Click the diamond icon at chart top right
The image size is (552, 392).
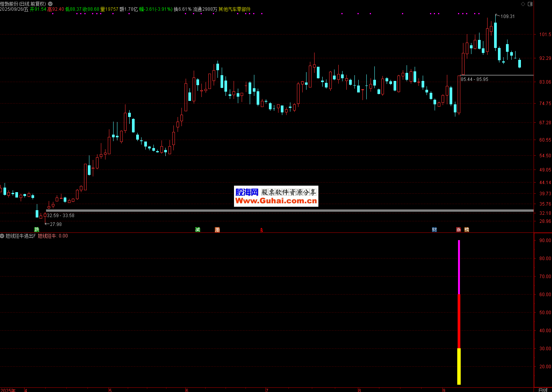point(523,4)
